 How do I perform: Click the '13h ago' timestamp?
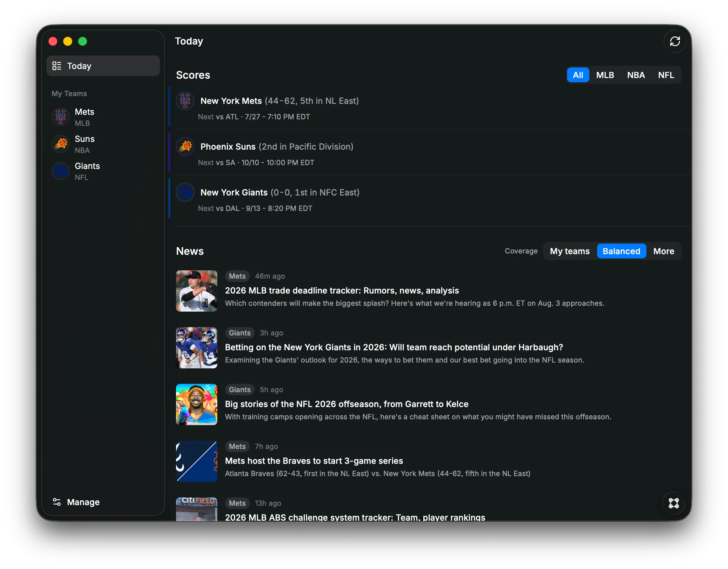pyautogui.click(x=268, y=503)
